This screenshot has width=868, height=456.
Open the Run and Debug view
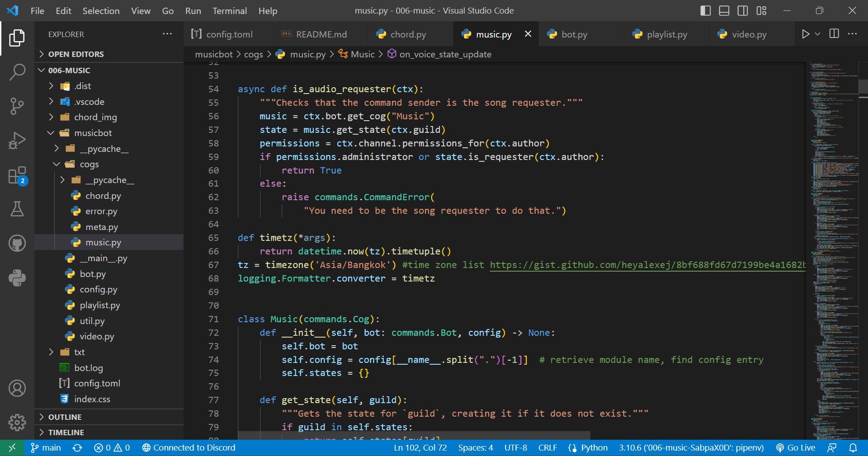[x=17, y=140]
